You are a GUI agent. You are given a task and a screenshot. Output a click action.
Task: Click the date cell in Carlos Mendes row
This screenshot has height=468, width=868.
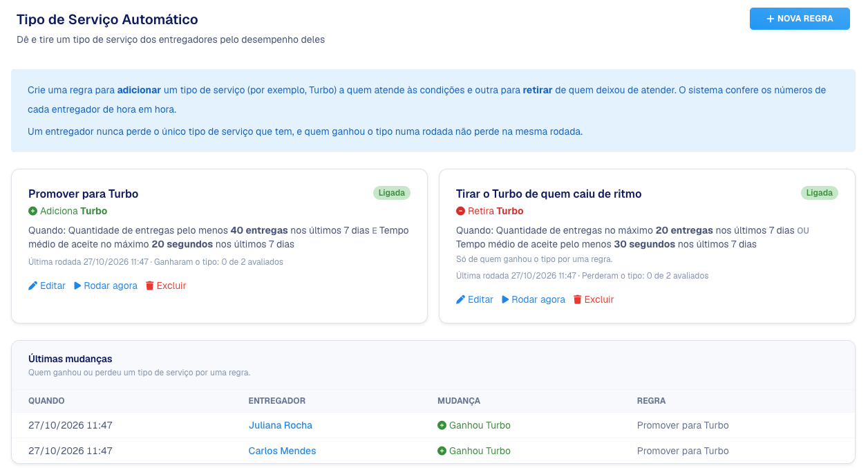click(70, 451)
